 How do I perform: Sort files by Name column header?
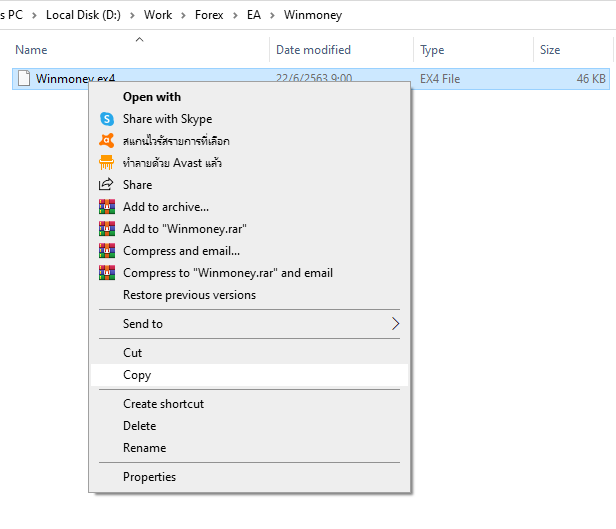[31, 50]
